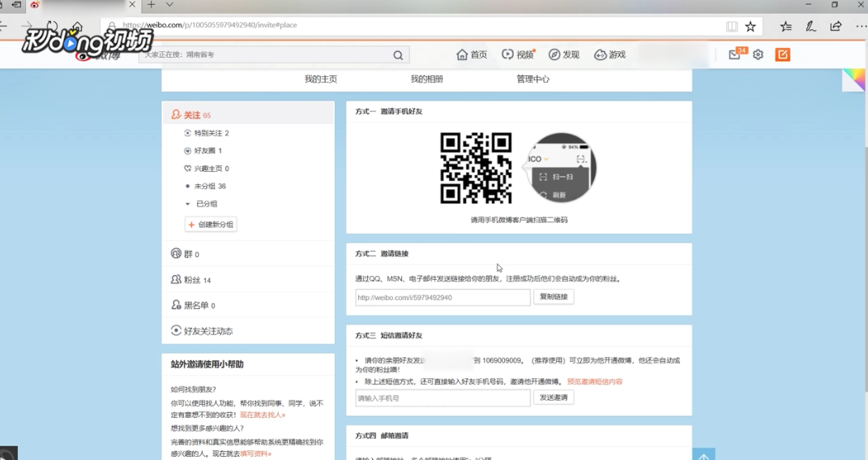Add page to browser favorites star
This screenshot has width=868, height=460.
[x=750, y=26]
